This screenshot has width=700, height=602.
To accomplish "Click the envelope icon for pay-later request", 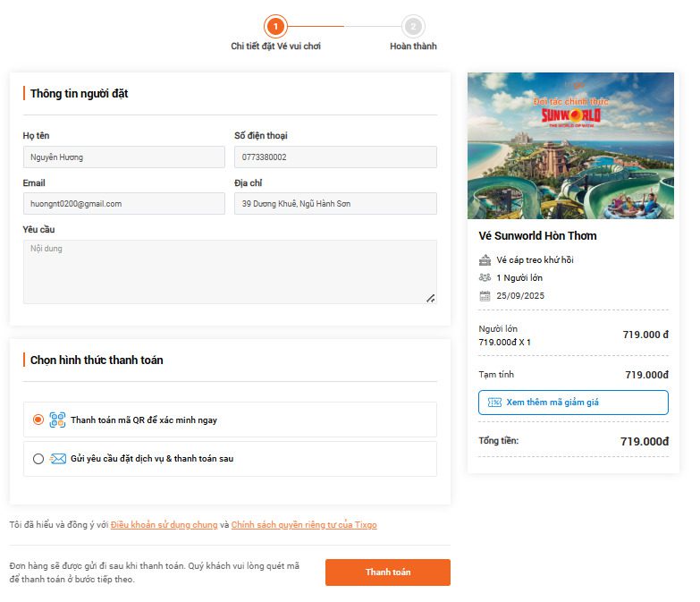I will (58, 459).
